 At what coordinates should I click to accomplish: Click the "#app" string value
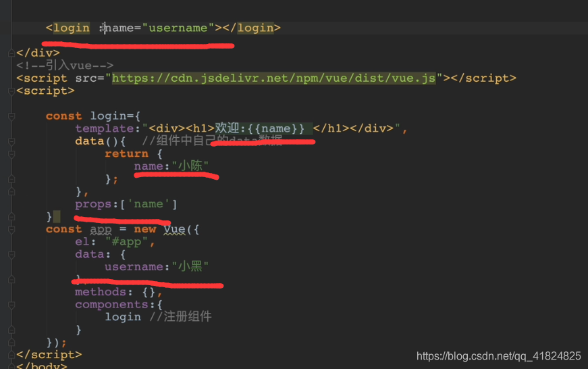coord(127,242)
